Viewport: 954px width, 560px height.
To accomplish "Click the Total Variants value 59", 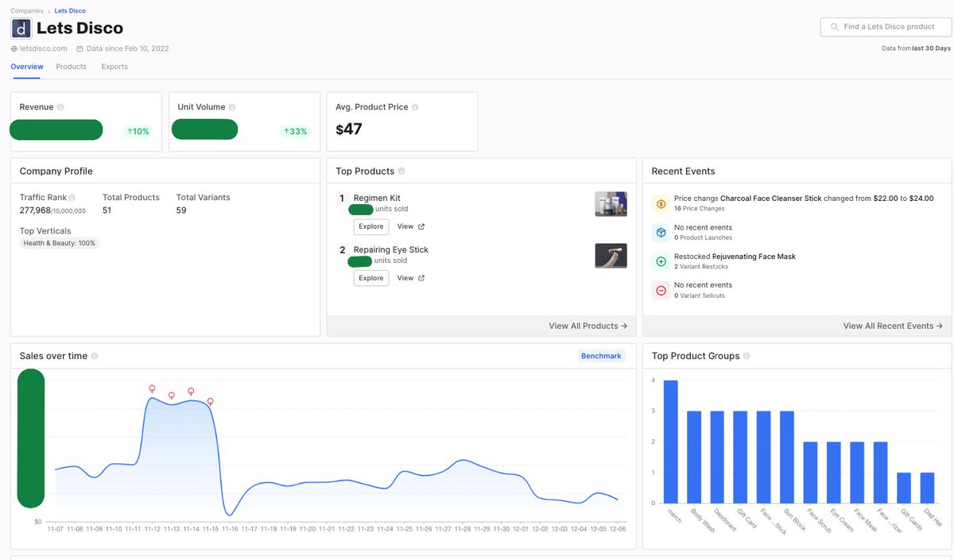I will 181,210.
